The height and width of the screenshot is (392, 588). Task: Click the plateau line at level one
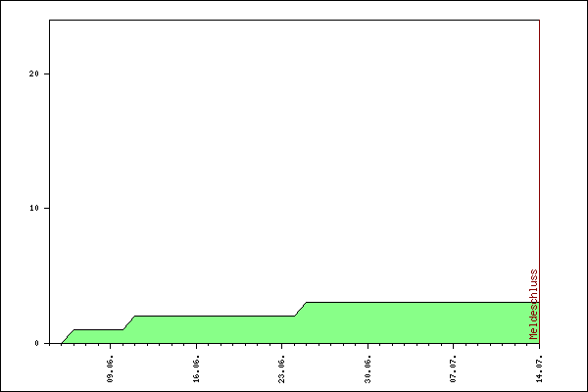coord(98,329)
